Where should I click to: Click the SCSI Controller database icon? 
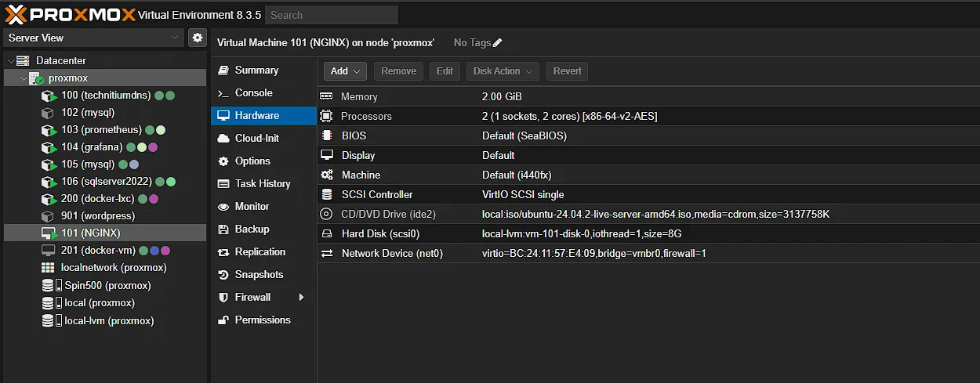[x=327, y=194]
